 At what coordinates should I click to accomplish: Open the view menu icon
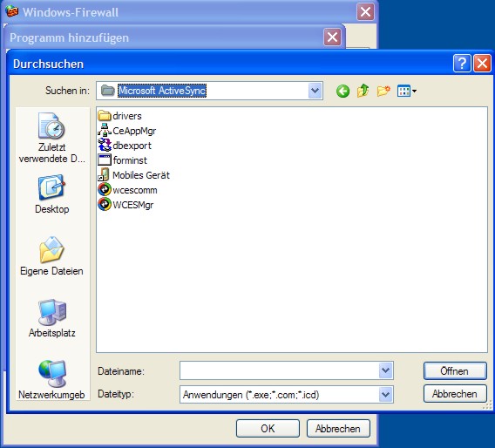407,92
